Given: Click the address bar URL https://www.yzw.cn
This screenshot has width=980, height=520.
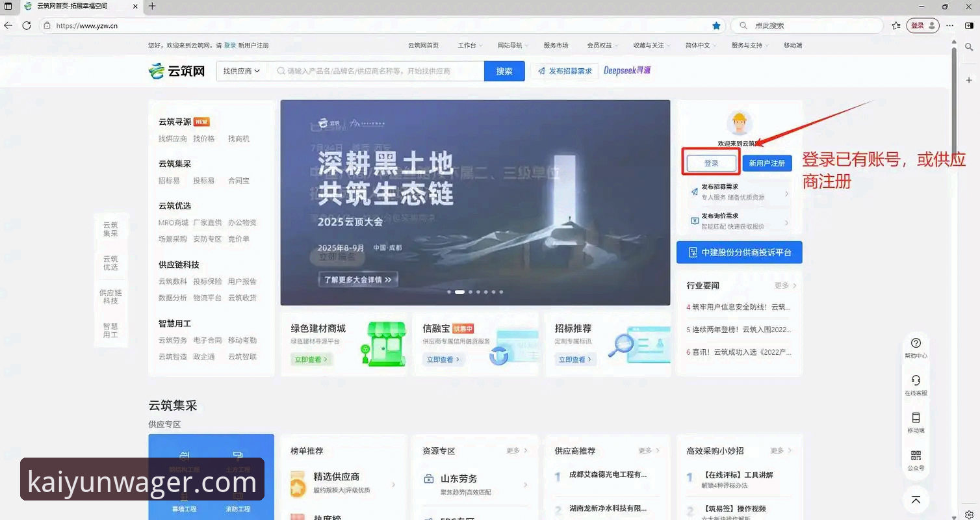Looking at the screenshot, I should 86,26.
